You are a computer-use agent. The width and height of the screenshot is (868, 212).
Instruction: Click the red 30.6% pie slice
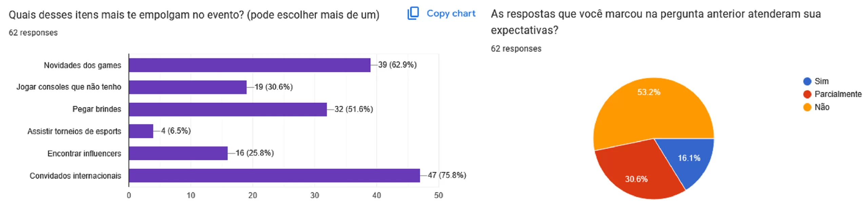[x=637, y=173]
